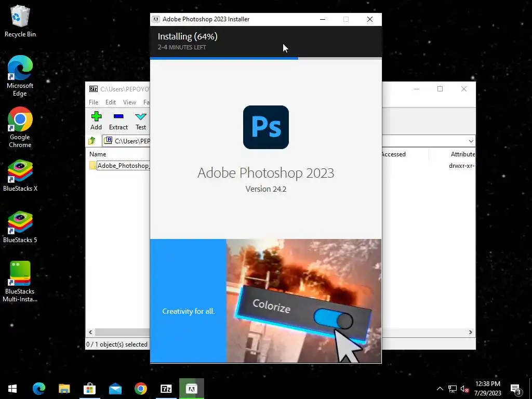This screenshot has height=399, width=532.
Task: Open the clock and date flyout
Action: pyautogui.click(x=487, y=389)
